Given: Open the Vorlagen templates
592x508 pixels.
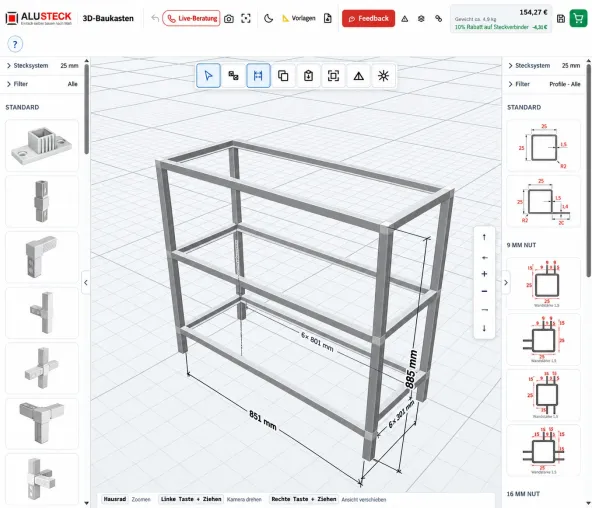Looking at the screenshot, I should pyautogui.click(x=299, y=18).
